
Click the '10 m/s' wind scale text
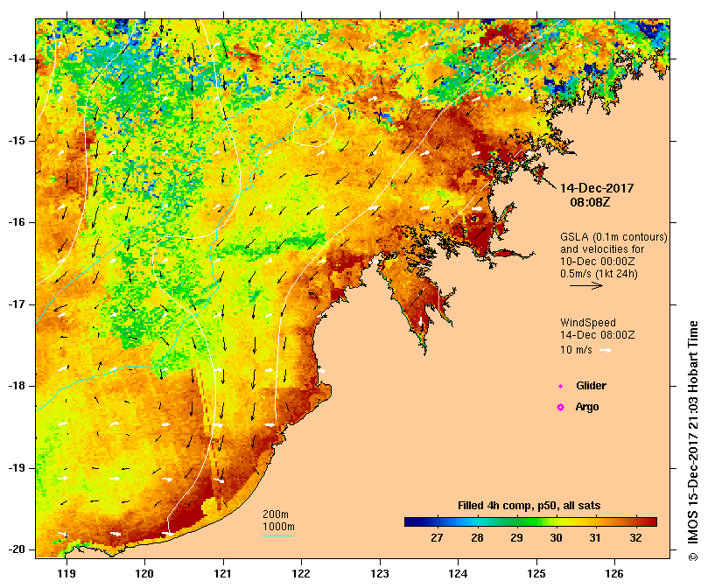pyautogui.click(x=576, y=350)
